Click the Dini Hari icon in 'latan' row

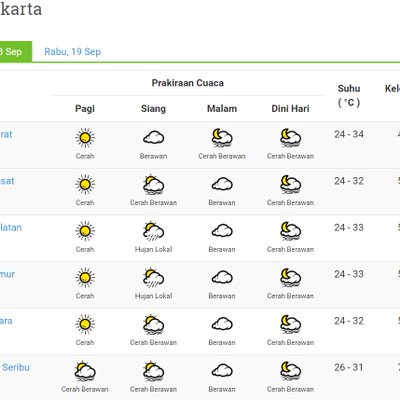coord(291,231)
